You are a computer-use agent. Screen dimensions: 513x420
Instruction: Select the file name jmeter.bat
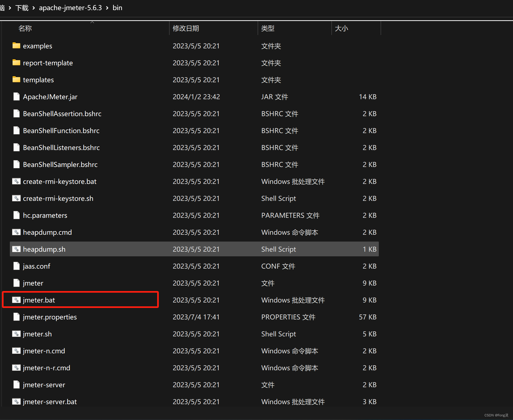[39, 300]
